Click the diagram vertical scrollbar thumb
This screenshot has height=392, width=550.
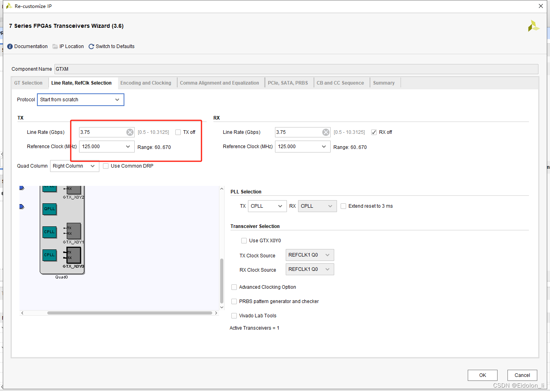pyautogui.click(x=222, y=281)
